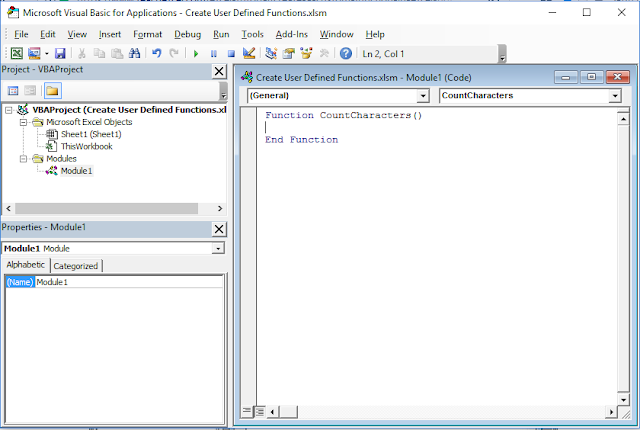The image size is (640, 430).
Task: Open the Window menu
Action: pyautogui.click(x=336, y=34)
